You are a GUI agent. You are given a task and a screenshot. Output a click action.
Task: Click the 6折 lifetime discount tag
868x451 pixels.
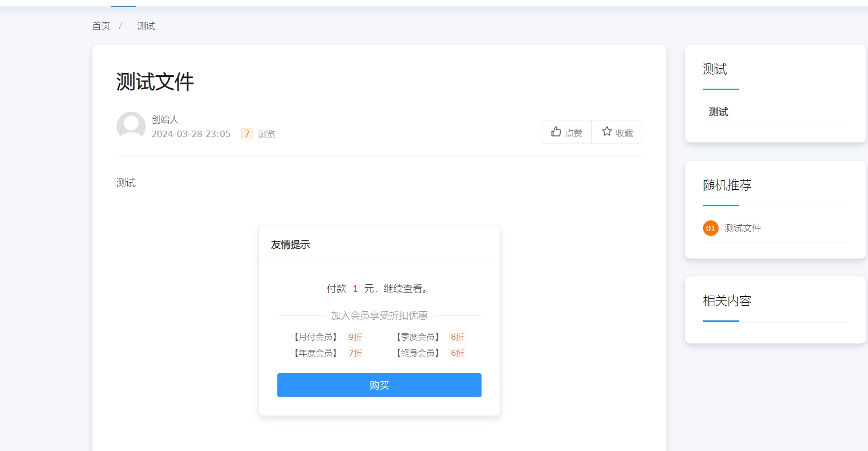[457, 353]
